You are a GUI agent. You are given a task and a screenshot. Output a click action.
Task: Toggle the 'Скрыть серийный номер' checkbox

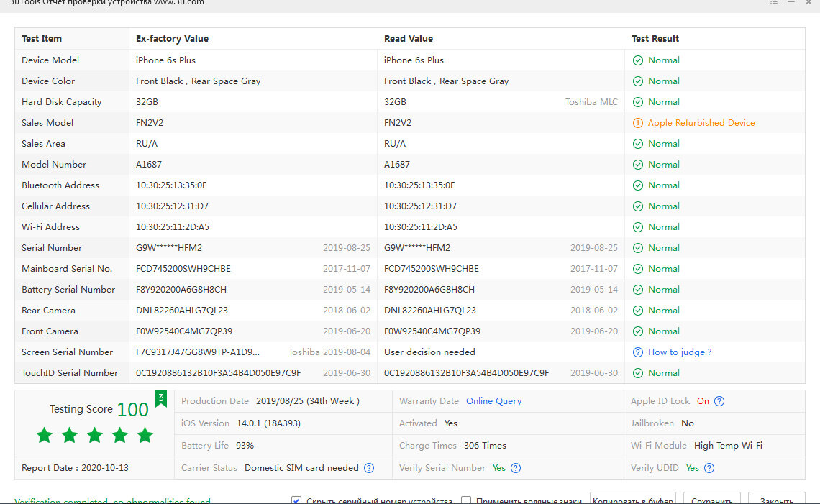(296, 501)
